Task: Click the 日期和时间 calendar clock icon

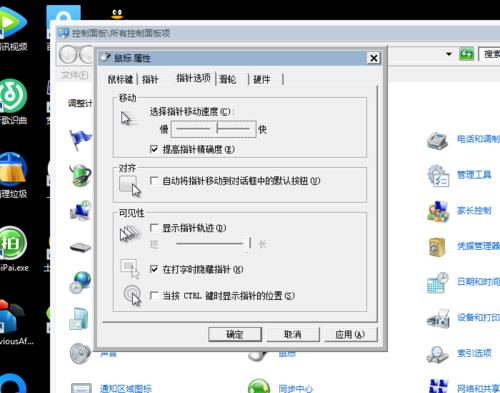Action: coord(438,283)
